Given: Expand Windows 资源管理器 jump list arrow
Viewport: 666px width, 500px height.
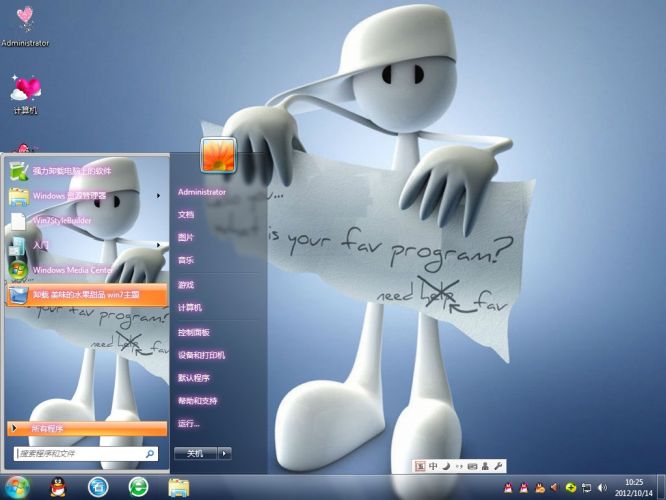Looking at the screenshot, I should [160, 195].
